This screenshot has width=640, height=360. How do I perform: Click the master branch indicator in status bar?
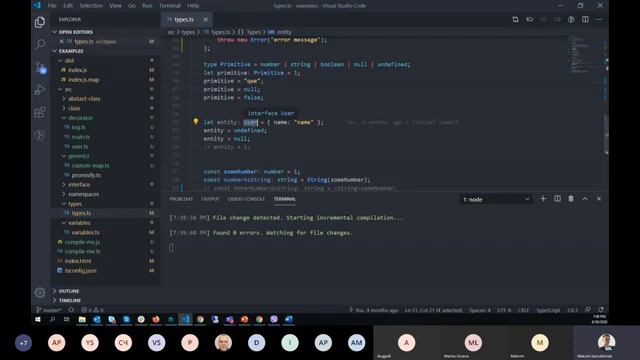48,310
